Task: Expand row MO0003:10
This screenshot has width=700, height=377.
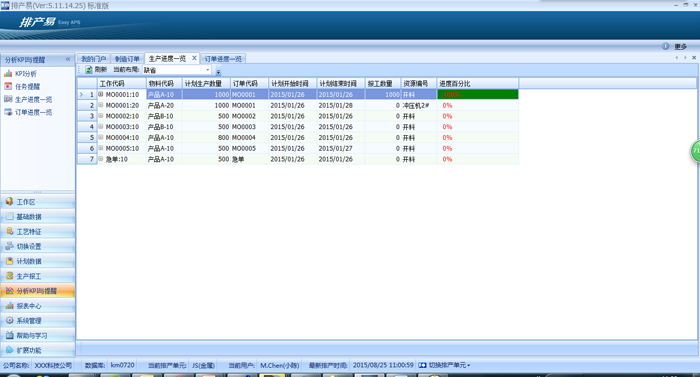Action: click(x=101, y=126)
